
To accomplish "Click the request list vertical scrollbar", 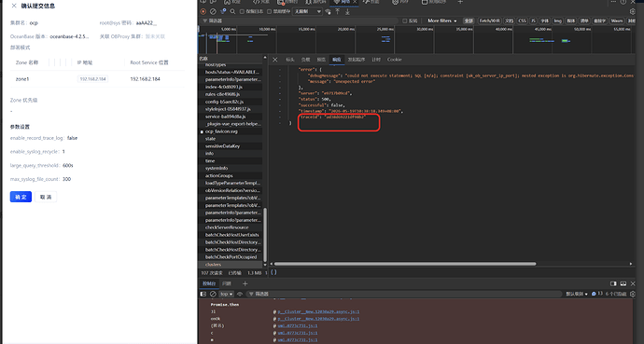I will (265, 235).
